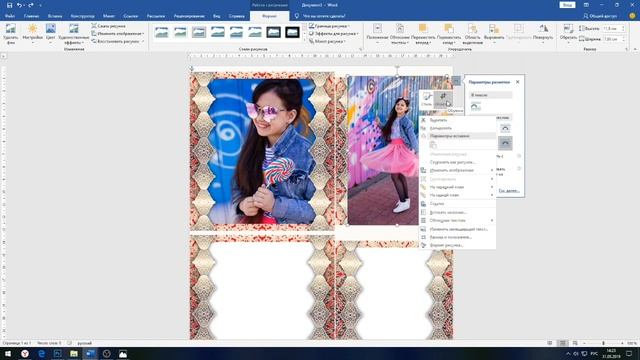Expand Send to Back (На задний план) submenu
This screenshot has height=360, width=640.
coord(458,195)
